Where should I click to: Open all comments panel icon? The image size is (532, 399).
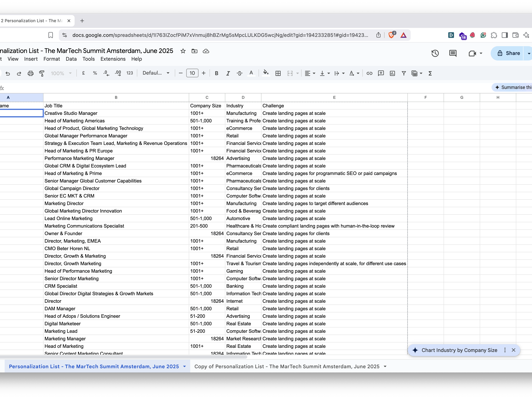pos(453,53)
